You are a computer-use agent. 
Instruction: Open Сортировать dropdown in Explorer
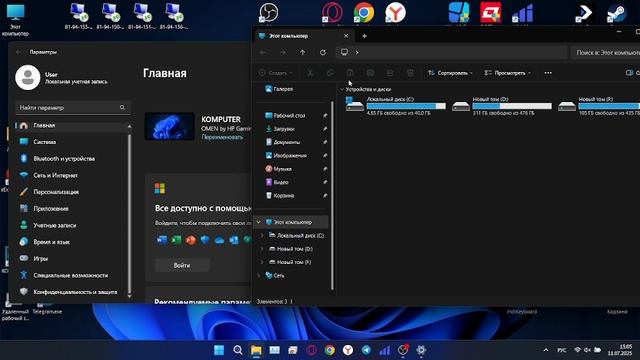(x=450, y=73)
